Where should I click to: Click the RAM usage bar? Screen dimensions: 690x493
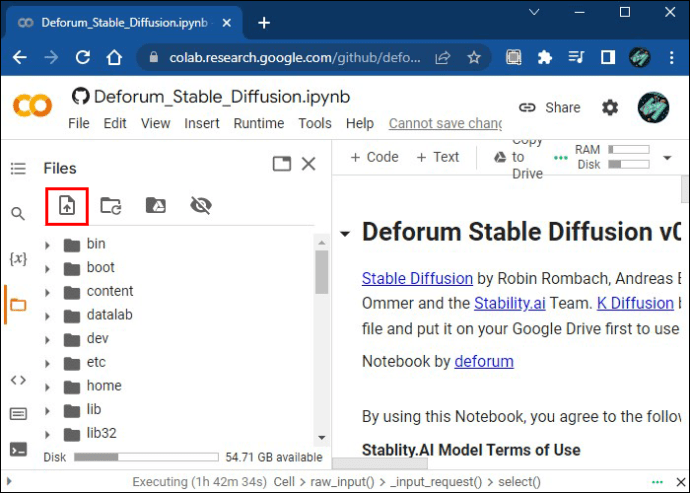[628, 150]
